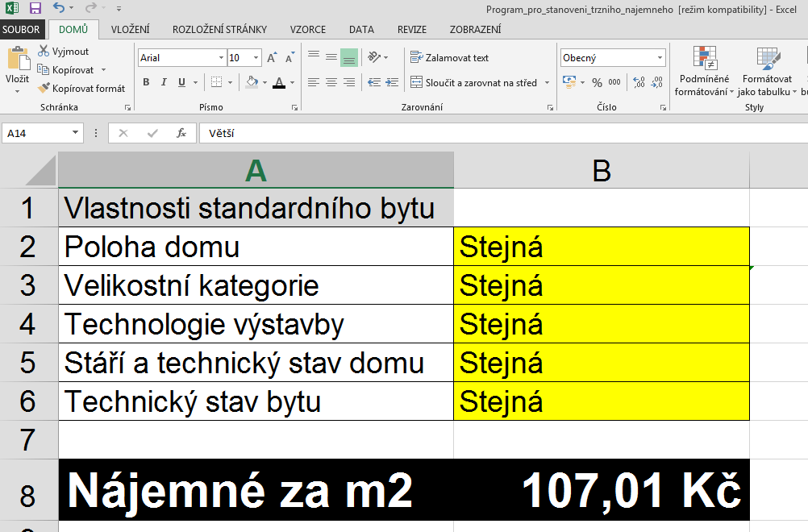
Task: Copy selection with Kopírovat
Action: tap(66, 69)
